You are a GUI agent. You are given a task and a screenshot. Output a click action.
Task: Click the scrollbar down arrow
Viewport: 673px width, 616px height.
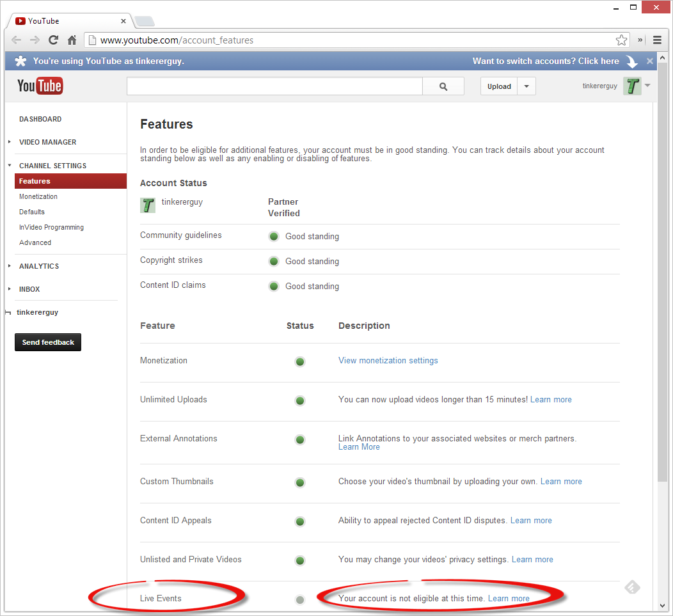click(662, 606)
